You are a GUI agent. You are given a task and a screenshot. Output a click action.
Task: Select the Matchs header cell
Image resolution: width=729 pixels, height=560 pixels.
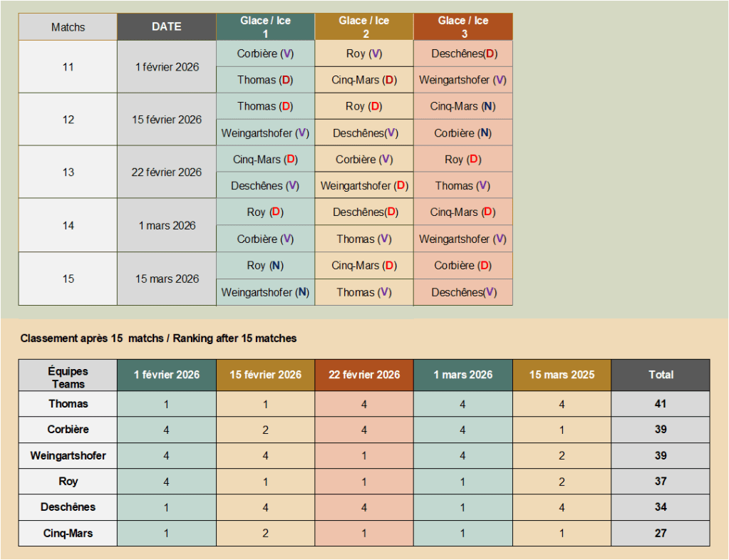(x=68, y=27)
